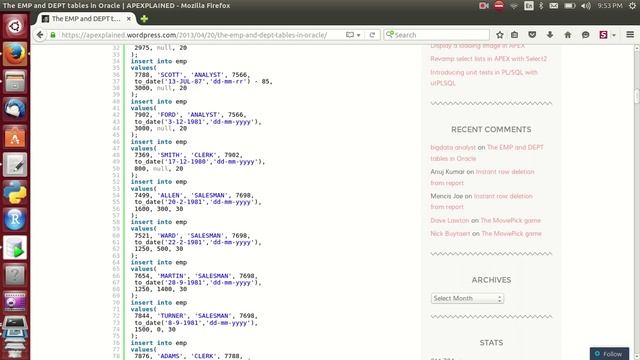Open the mail envelope indicator
This screenshot has width=640, height=360.
[553, 6]
